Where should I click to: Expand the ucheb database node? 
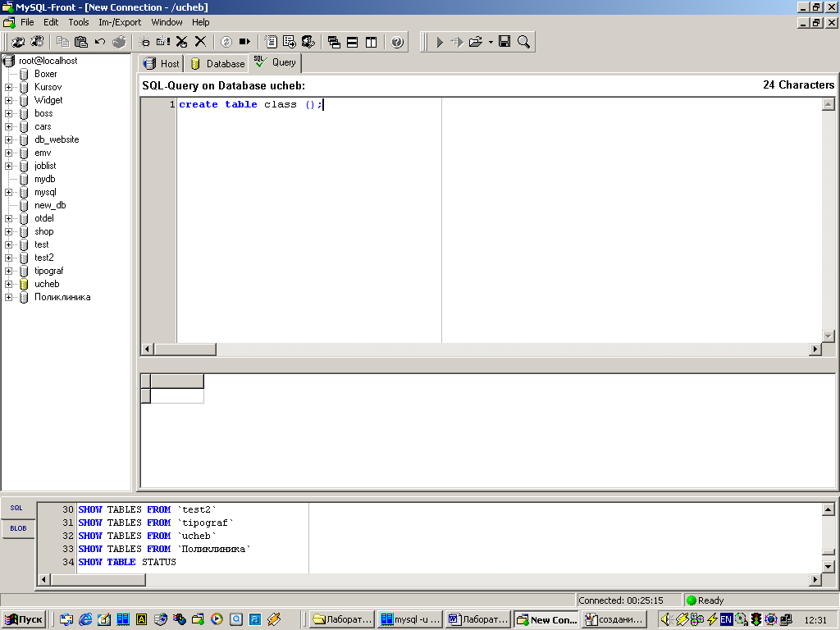(8, 285)
